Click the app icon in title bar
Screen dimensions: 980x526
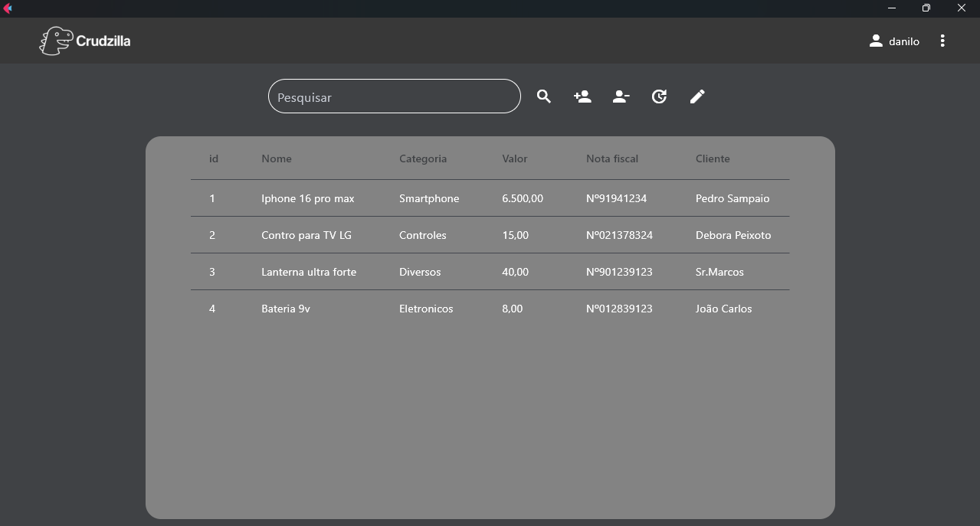[x=8, y=8]
